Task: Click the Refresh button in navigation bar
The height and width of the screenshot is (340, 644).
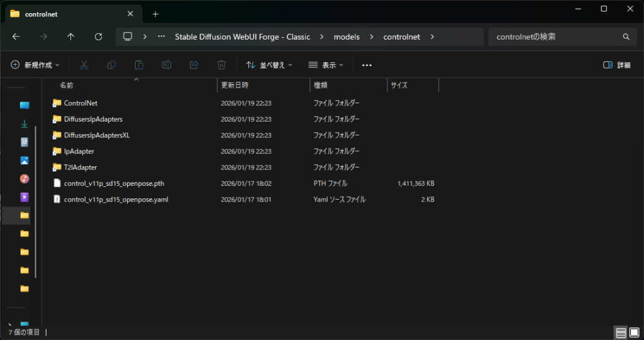Action: (98, 37)
